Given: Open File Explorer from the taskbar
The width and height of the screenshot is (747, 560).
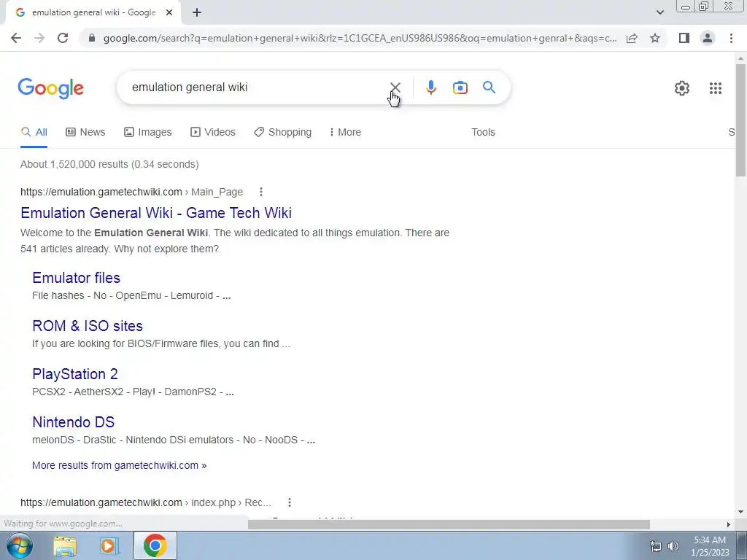Looking at the screenshot, I should pos(65,545).
